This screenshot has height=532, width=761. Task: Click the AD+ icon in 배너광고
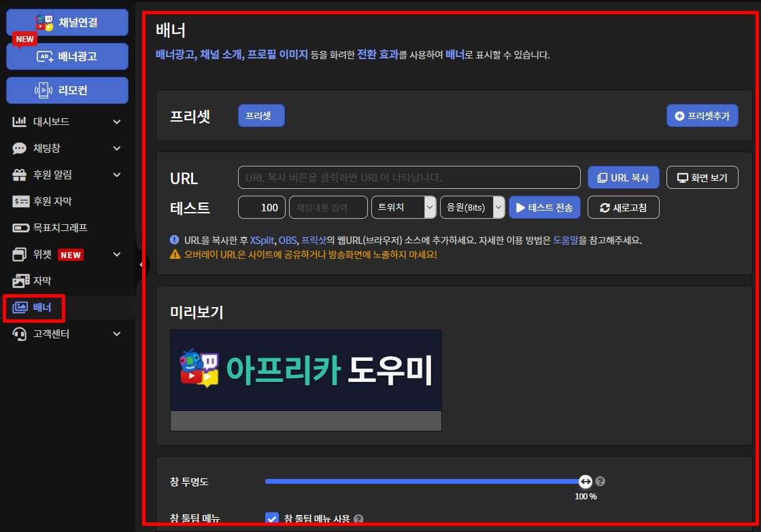coord(45,57)
